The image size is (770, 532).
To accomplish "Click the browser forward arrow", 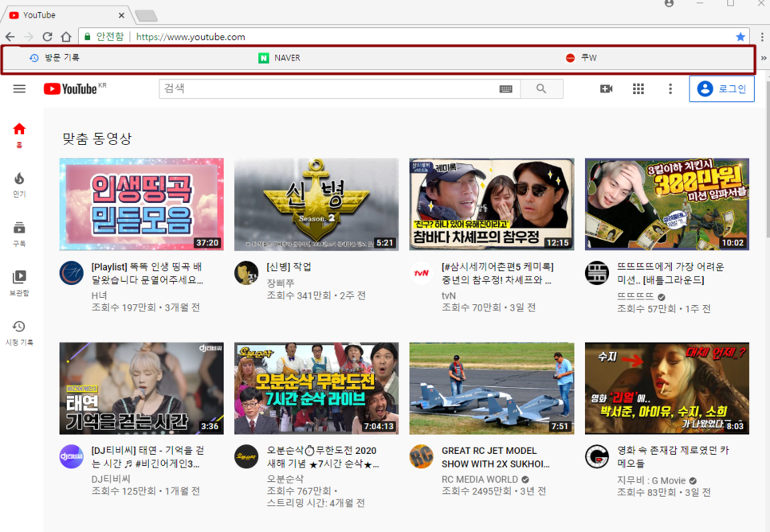I will 29,37.
